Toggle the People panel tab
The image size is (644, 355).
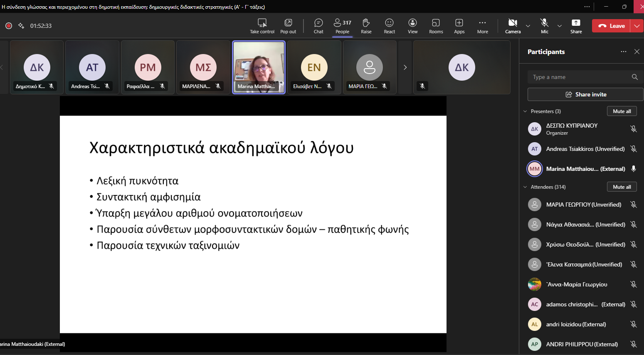[342, 26]
